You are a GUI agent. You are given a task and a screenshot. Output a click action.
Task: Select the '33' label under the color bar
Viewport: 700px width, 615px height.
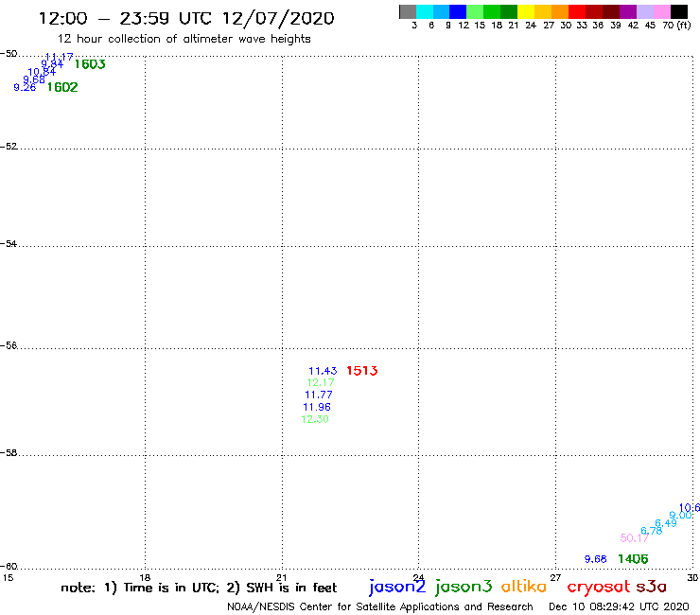point(582,26)
